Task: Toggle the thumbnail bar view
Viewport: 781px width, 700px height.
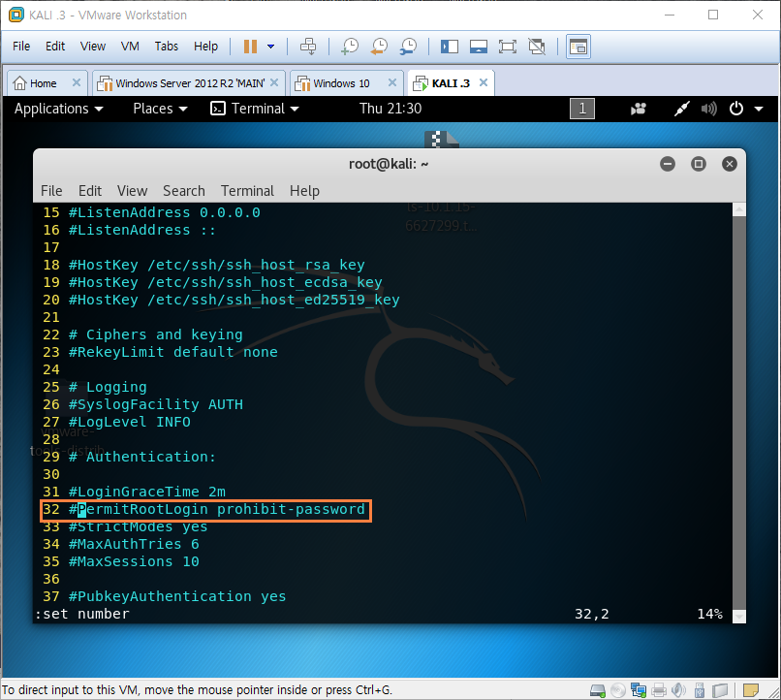Action: pyautogui.click(x=479, y=47)
